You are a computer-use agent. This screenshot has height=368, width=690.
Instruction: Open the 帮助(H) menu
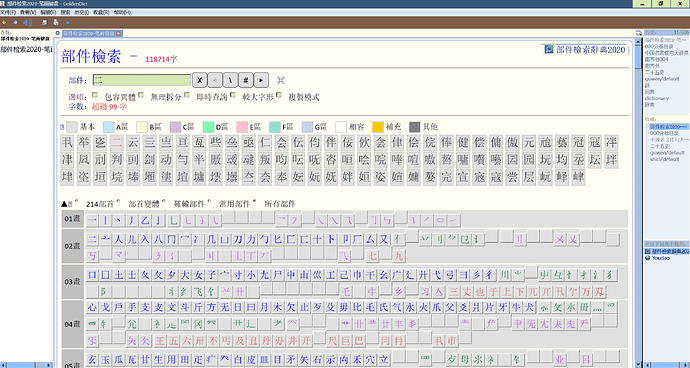[122, 12]
